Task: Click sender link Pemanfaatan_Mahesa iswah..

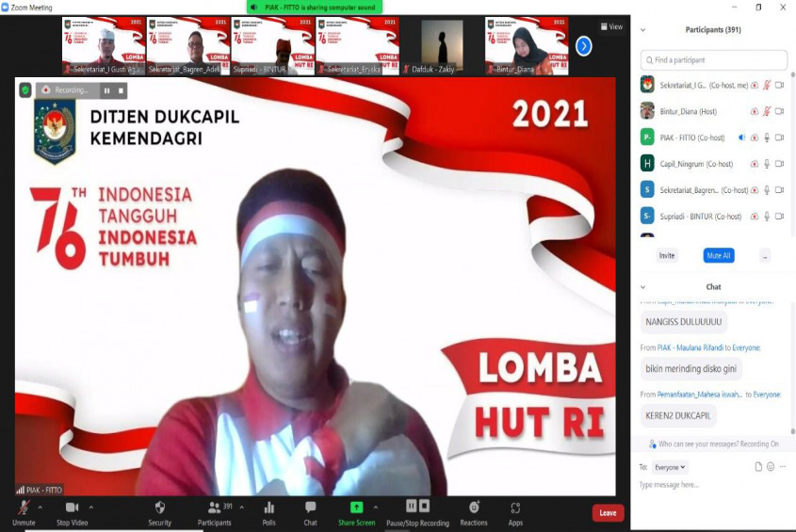Action: 700,395
